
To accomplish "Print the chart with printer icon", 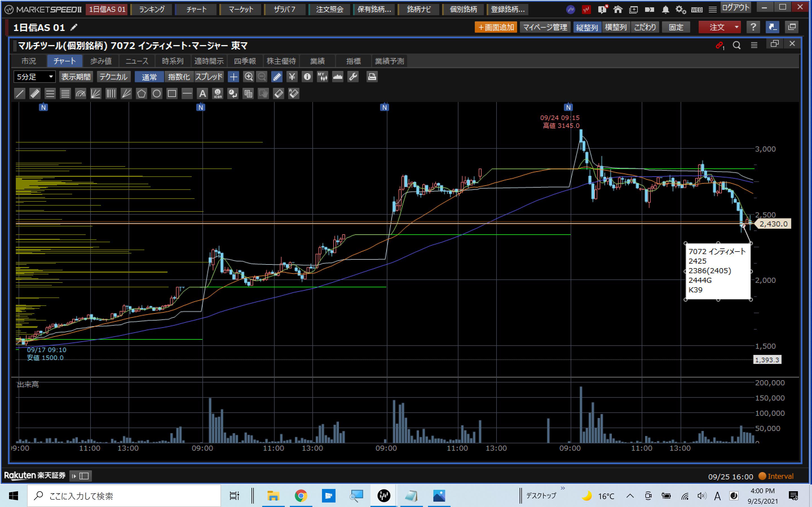I will [372, 77].
